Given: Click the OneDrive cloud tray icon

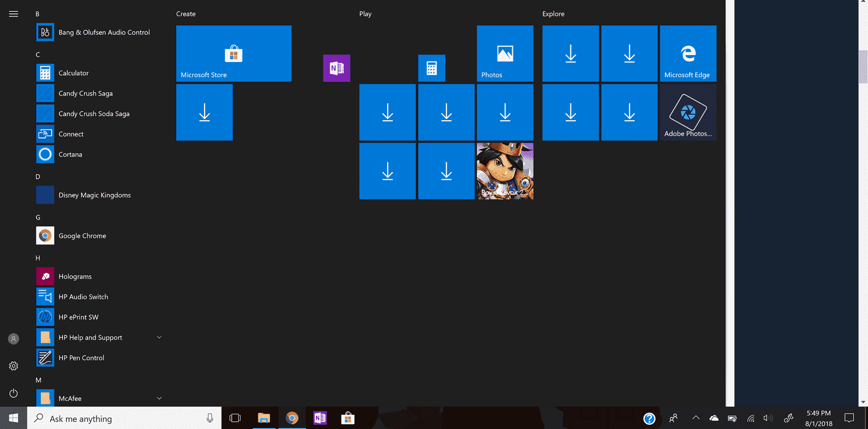Looking at the screenshot, I should click(x=714, y=418).
